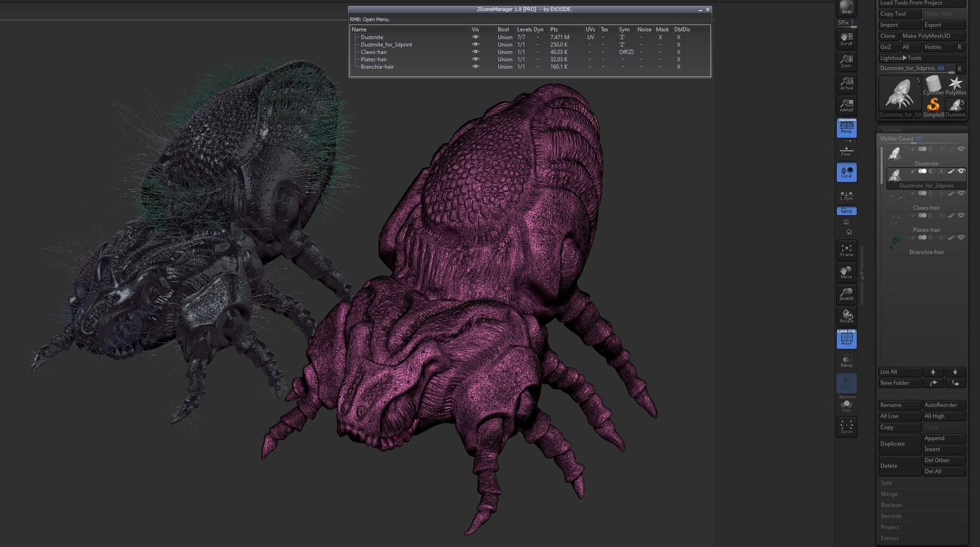Select Branchia-hair row in ZSceneManager

377,67
